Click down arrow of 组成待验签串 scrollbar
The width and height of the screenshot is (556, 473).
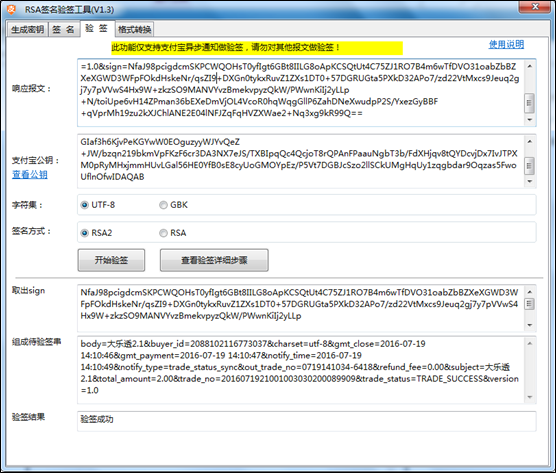529,397
